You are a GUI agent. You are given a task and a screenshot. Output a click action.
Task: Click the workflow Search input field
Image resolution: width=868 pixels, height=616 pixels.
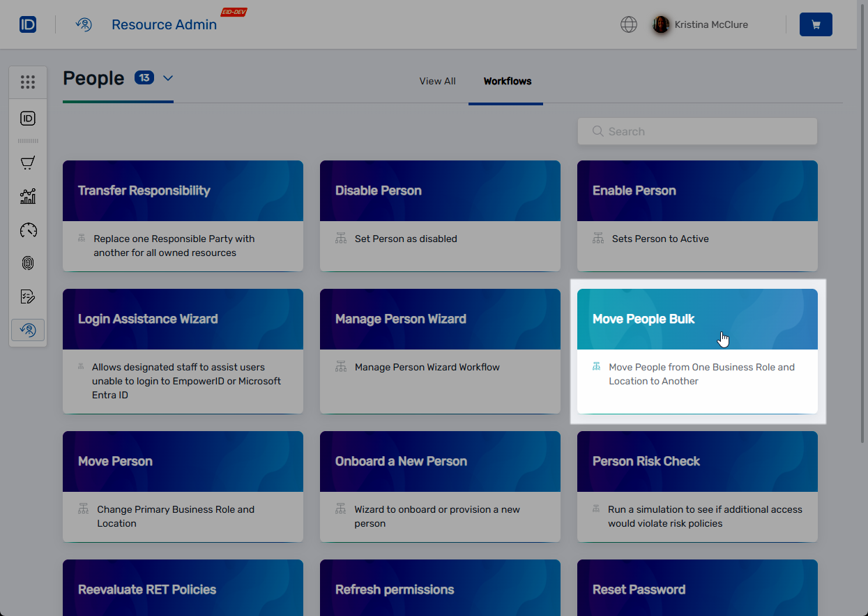coord(697,131)
